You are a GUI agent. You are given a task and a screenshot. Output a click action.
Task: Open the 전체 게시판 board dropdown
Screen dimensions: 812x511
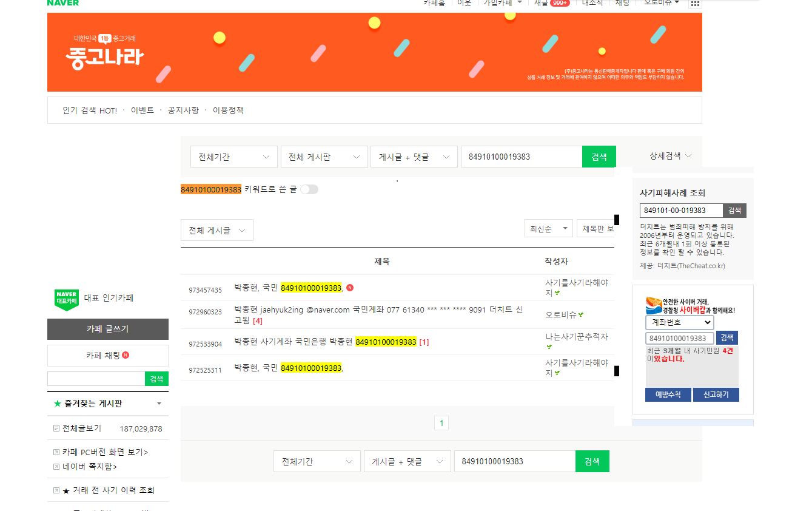(324, 157)
